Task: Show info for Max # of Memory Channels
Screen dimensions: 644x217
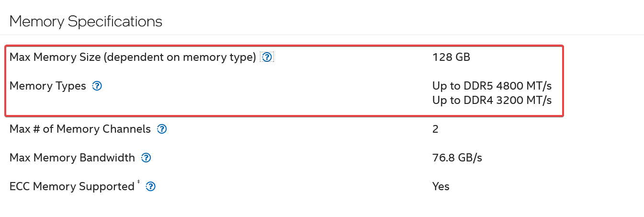Action: point(162,129)
